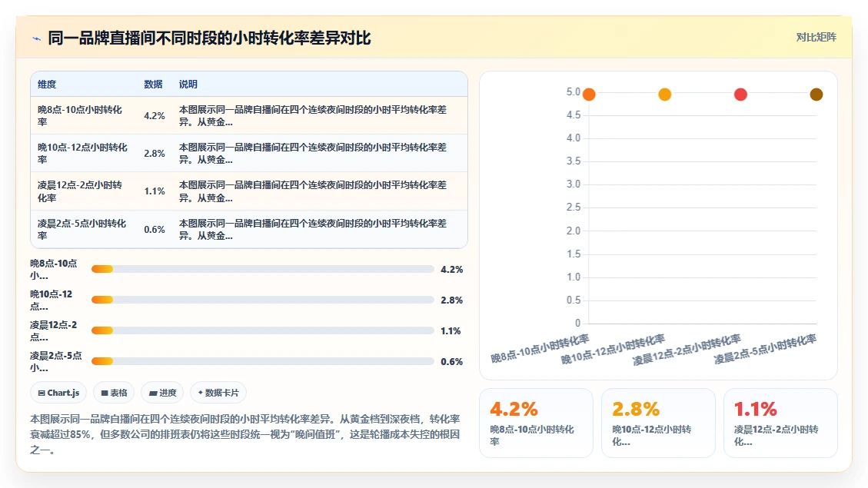Image resolution: width=868 pixels, height=488 pixels.
Task: Click the 4.2% table cell
Action: (155, 115)
